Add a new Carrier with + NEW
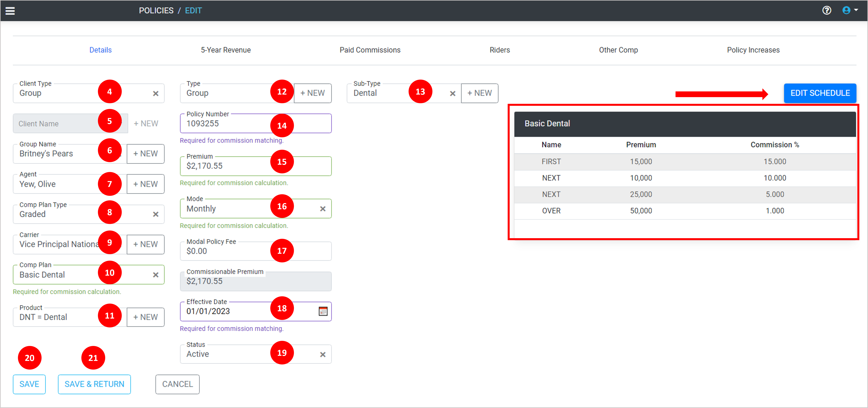The height and width of the screenshot is (408, 868). click(x=145, y=244)
